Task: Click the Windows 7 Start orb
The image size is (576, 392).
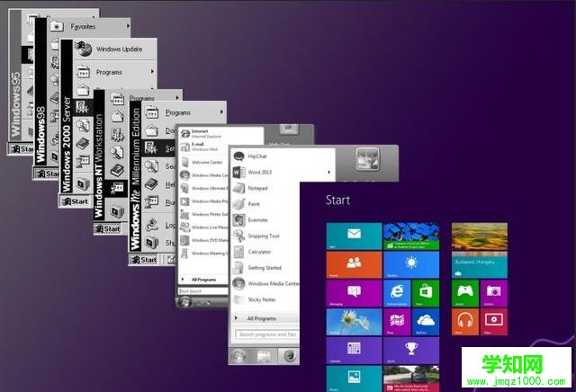Action: tap(238, 356)
